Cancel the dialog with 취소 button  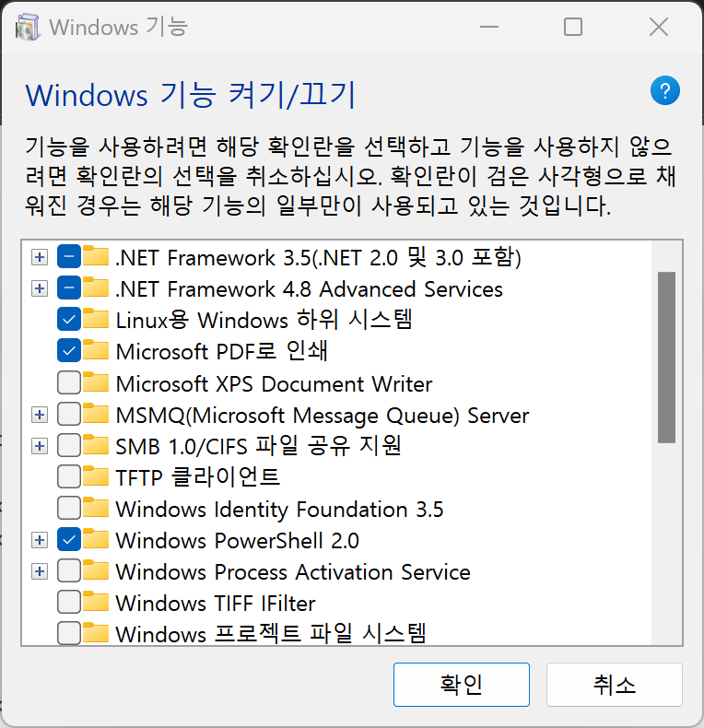[x=614, y=685]
